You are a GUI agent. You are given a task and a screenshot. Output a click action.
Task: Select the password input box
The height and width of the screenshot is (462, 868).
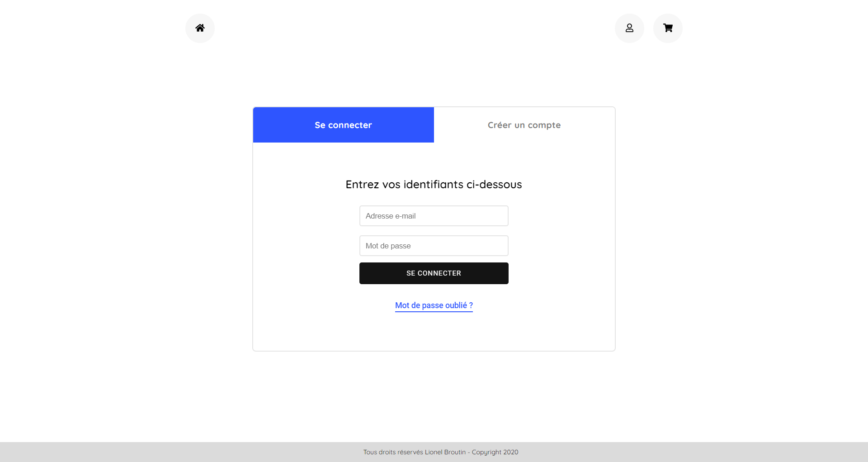click(434, 246)
